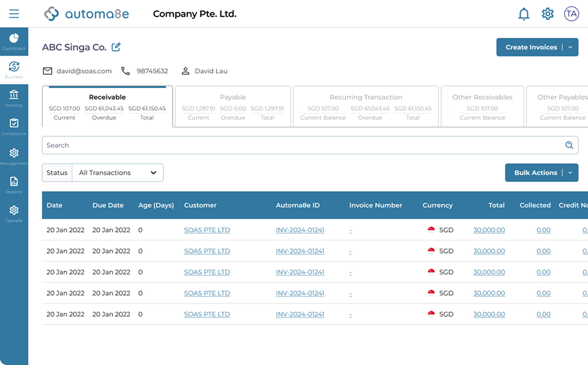Sort by Automa8e ID column header

pos(298,205)
